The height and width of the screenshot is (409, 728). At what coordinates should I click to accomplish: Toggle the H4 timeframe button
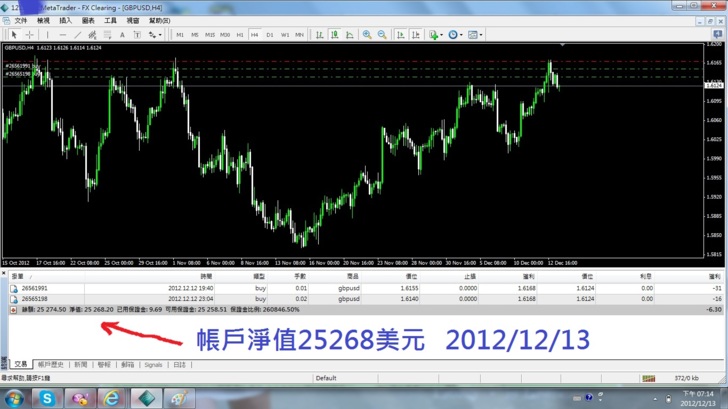tap(255, 34)
